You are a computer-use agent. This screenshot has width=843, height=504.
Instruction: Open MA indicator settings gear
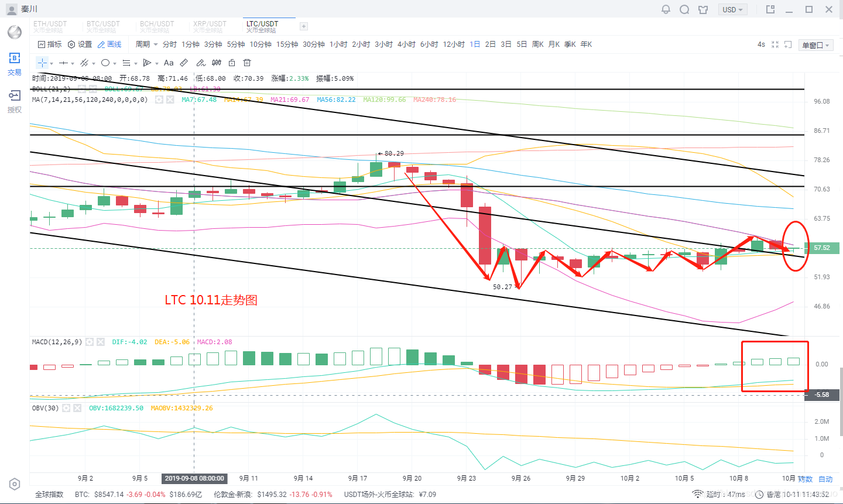159,100
